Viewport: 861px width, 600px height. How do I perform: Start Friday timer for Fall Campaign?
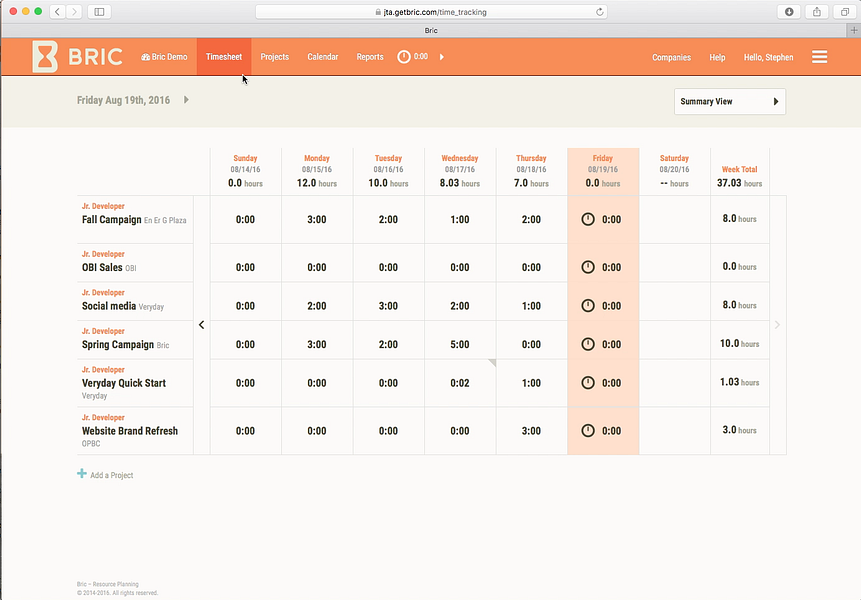pyautogui.click(x=588, y=220)
